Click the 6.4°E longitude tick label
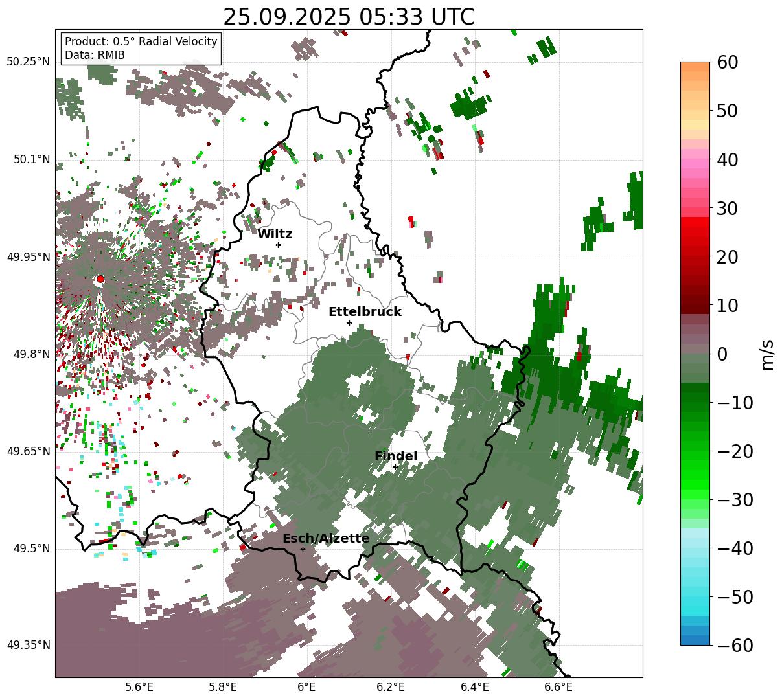The width and height of the screenshot is (782, 700). [x=474, y=687]
